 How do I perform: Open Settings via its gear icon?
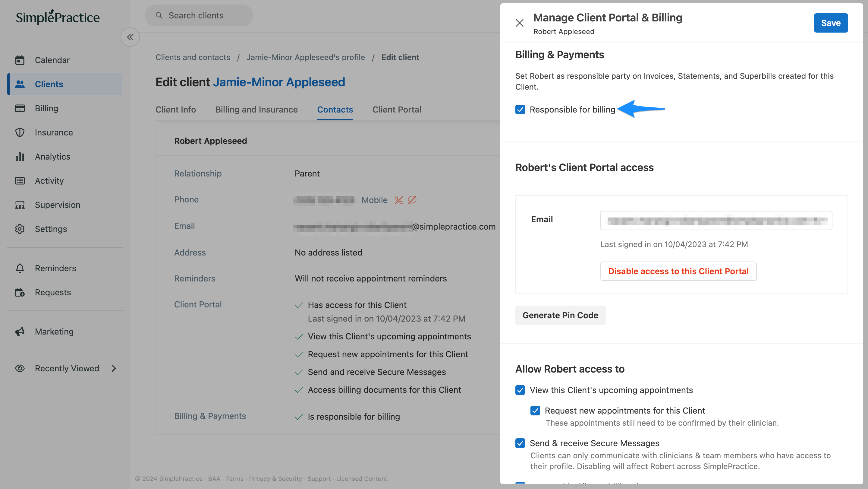click(20, 229)
